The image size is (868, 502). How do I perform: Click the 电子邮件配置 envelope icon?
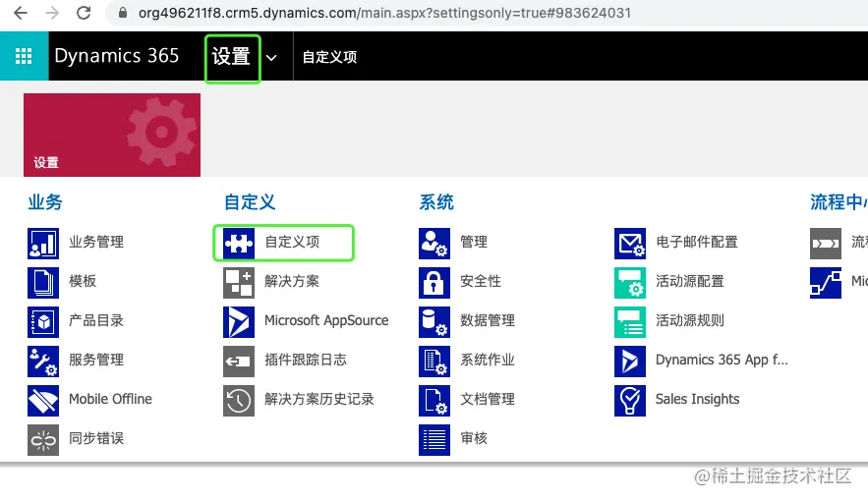(630, 243)
